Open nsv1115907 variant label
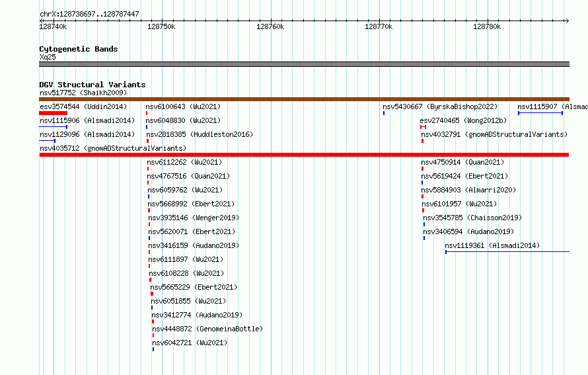 coord(553,106)
